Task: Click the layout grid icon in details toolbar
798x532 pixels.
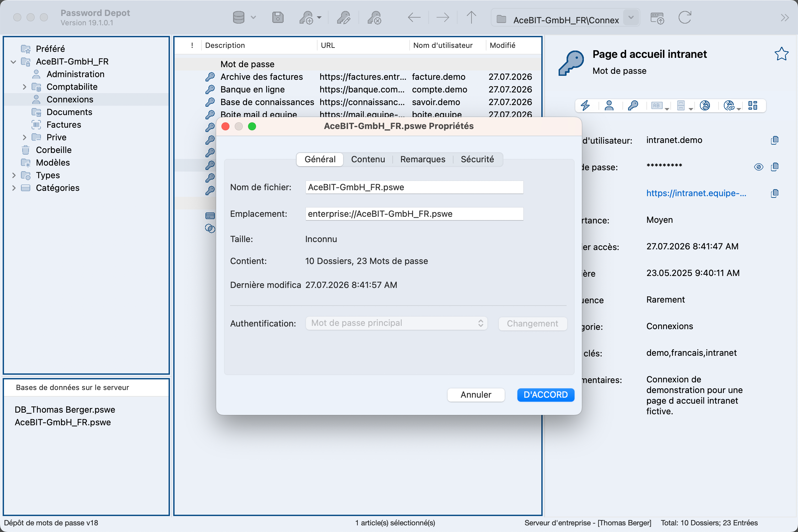Action: point(752,105)
